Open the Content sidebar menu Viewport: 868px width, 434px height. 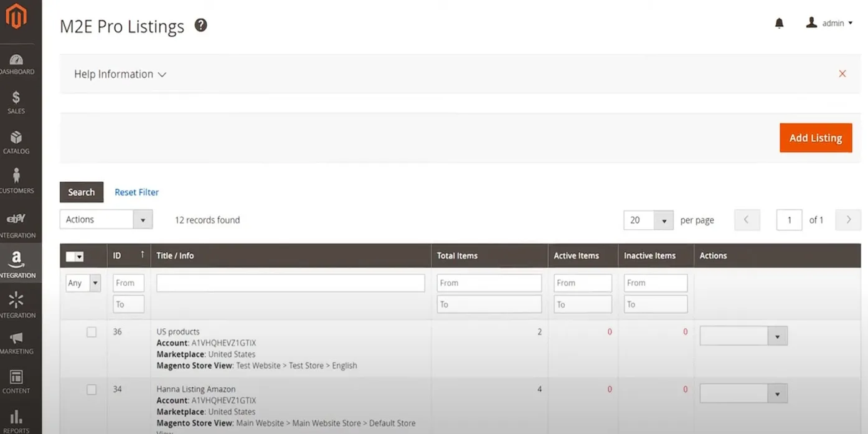tap(16, 382)
